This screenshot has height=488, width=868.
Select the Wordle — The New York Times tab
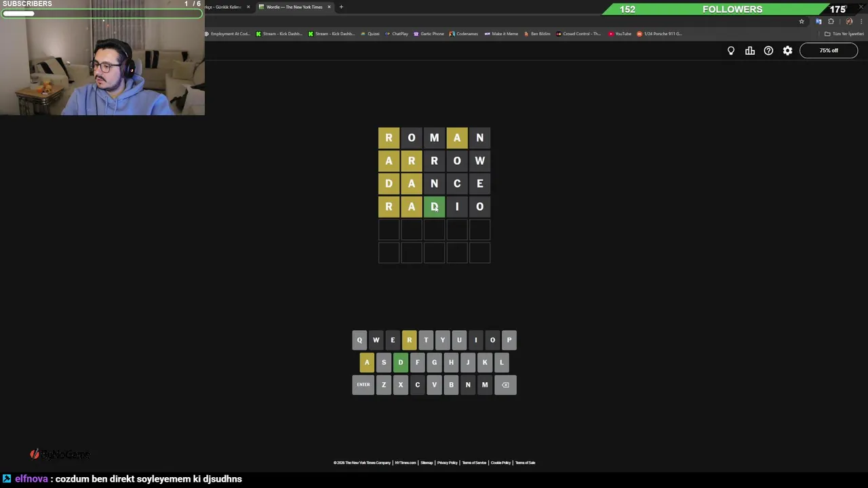(x=294, y=7)
